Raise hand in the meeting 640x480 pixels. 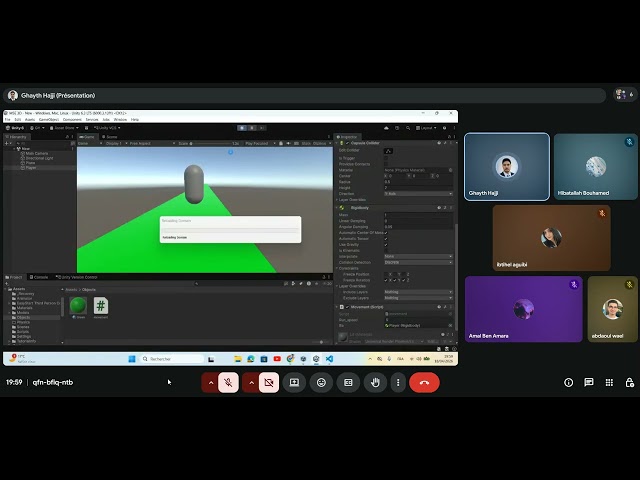pos(375,382)
